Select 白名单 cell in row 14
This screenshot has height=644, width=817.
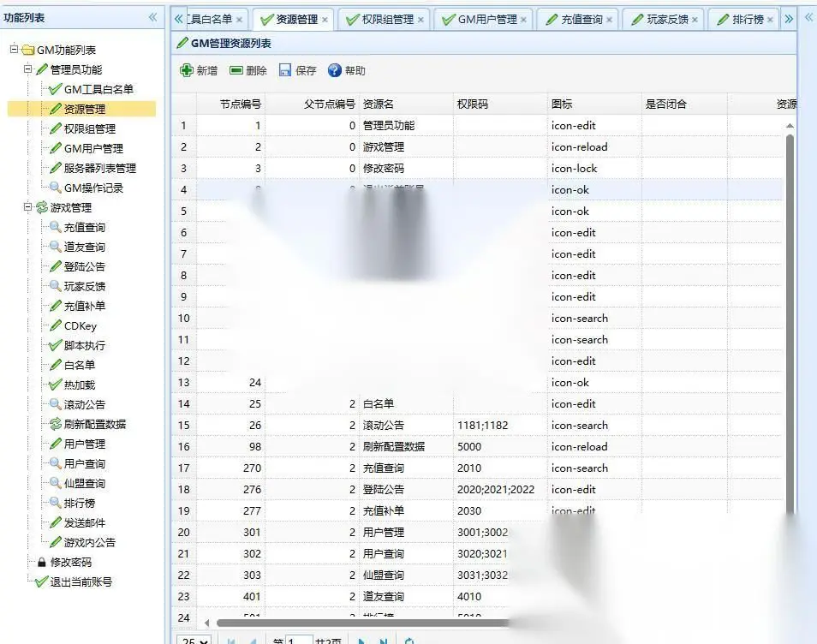406,404
